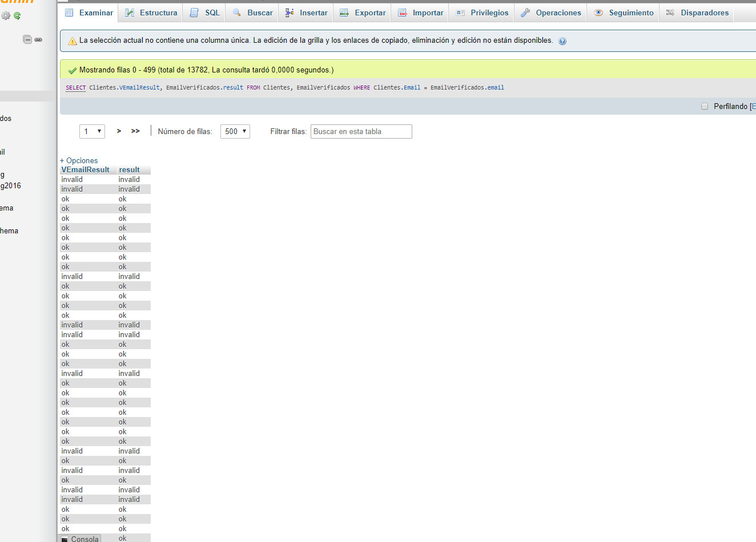Click the Operaciones wrench icon
Image resolution: width=756 pixels, height=542 pixels.
pyautogui.click(x=525, y=13)
